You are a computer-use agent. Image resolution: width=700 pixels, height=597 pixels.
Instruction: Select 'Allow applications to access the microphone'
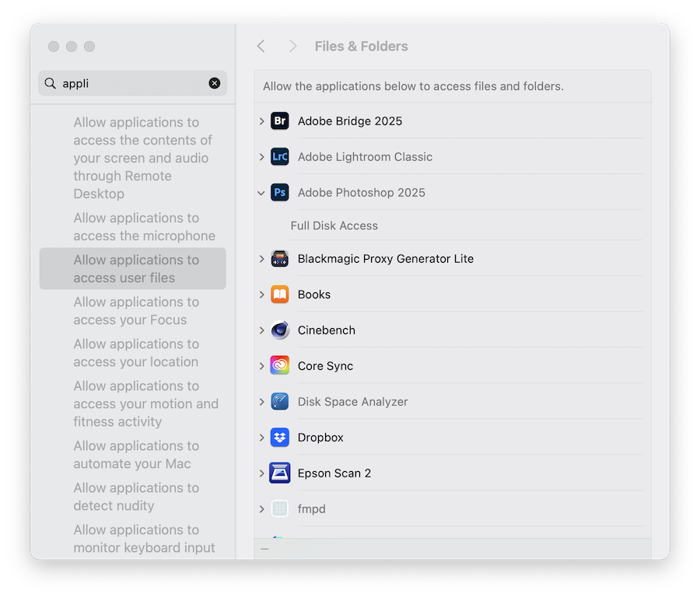[x=136, y=226]
